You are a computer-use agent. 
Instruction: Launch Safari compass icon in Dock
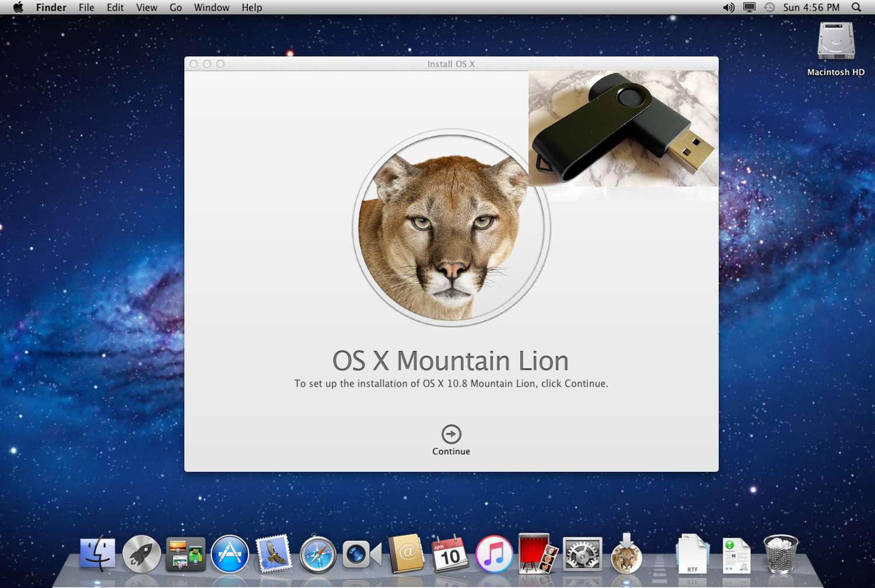[x=318, y=554]
